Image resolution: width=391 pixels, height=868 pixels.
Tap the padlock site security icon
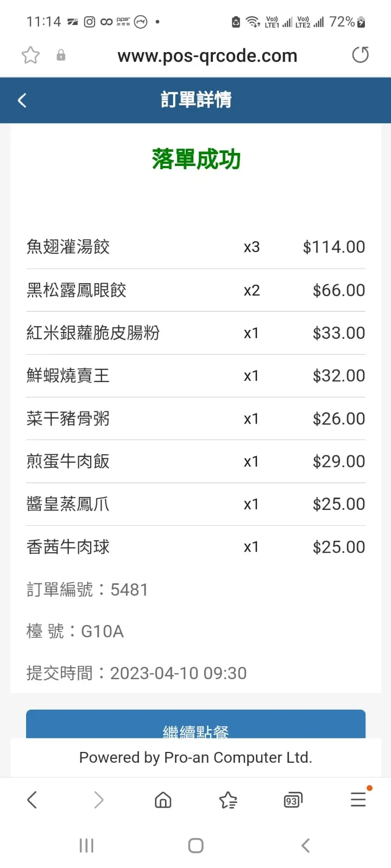click(61, 55)
